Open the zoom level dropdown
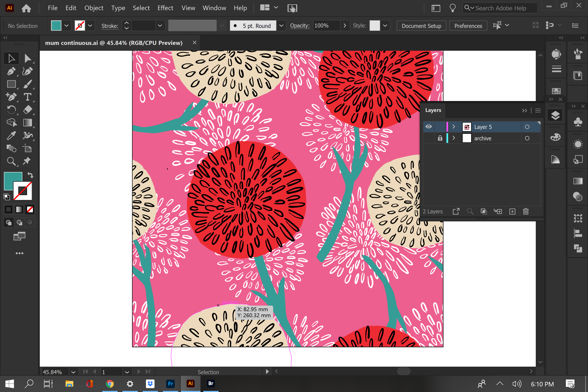 (73, 372)
